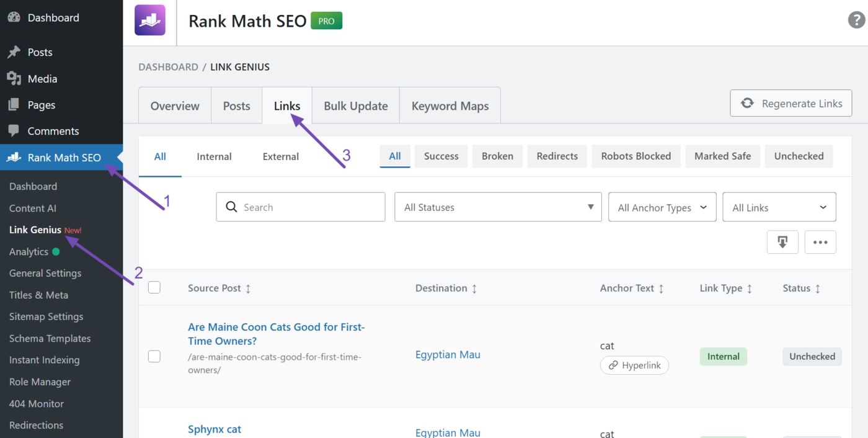Filter links by Marked Safe

point(722,156)
